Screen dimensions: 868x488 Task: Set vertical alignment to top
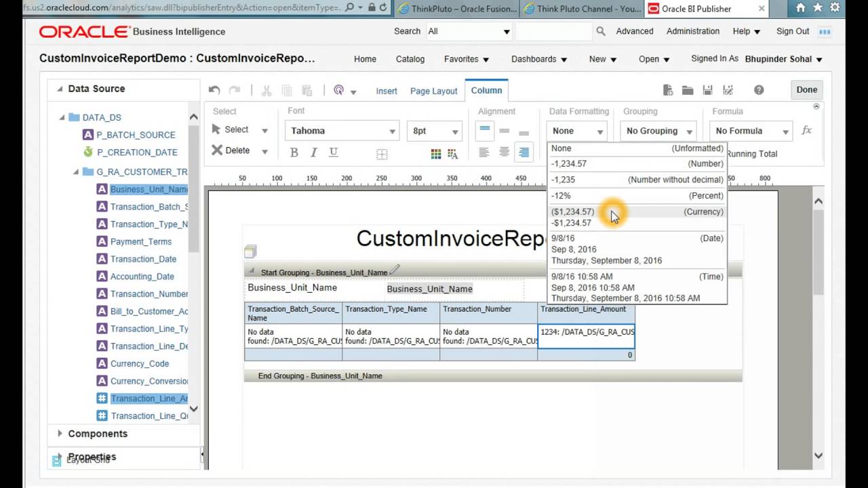click(x=484, y=130)
